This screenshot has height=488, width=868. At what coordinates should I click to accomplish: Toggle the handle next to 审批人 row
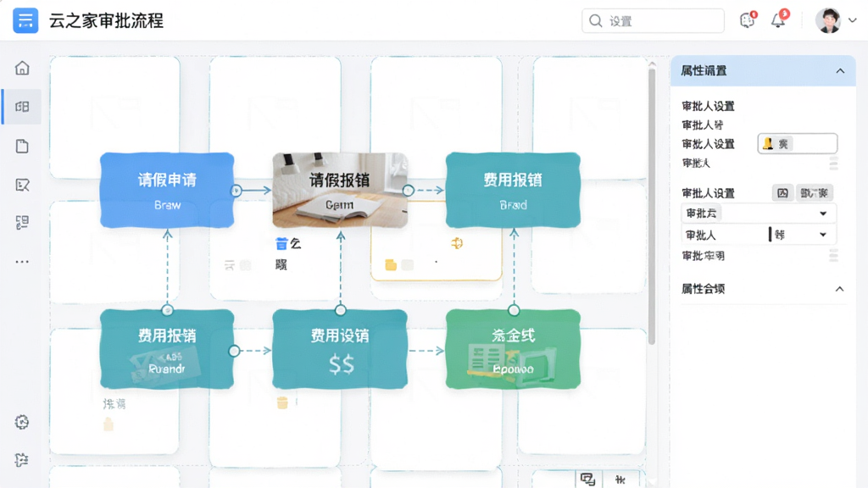tap(833, 164)
